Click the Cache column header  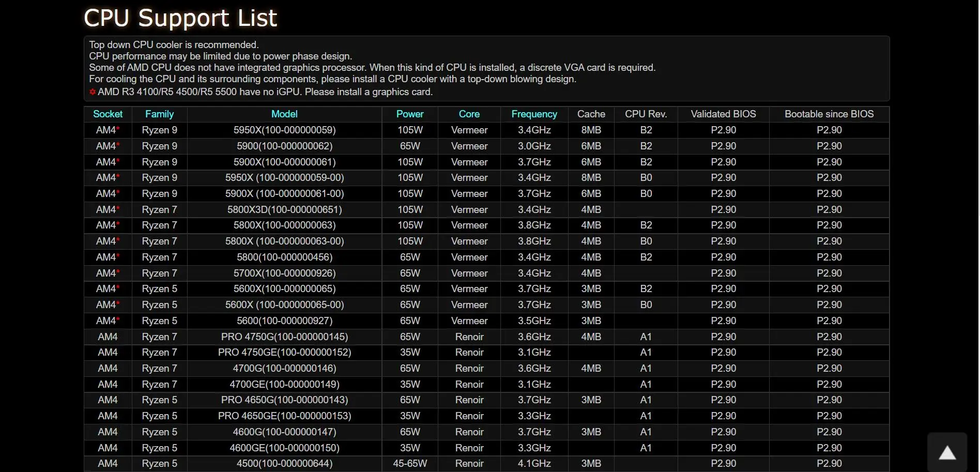click(x=591, y=114)
